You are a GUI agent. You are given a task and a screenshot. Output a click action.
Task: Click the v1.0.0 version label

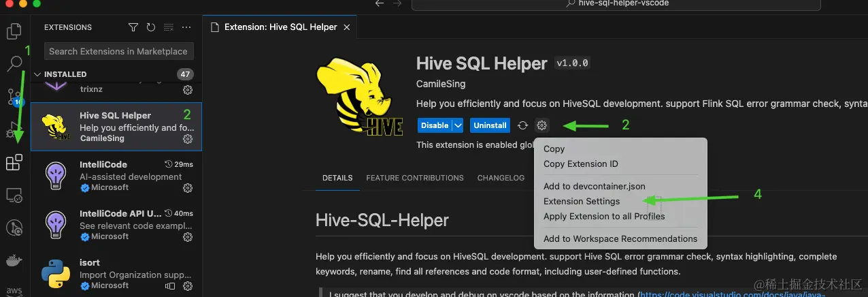[573, 63]
